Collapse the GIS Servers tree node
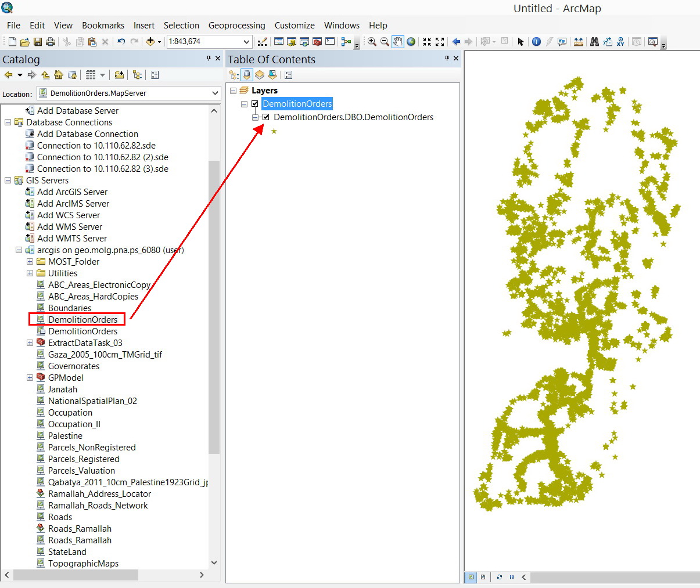Viewport: 700px width, 588px height. coord(8,181)
